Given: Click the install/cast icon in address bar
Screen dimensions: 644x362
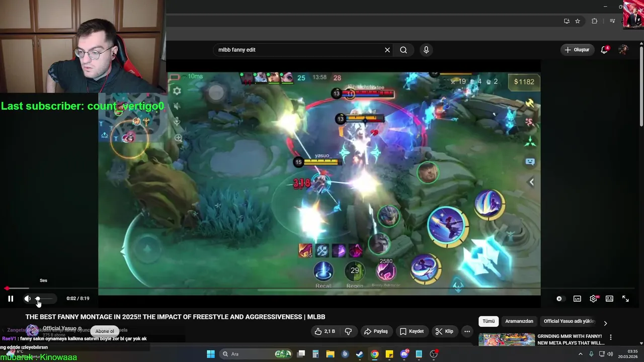Looking at the screenshot, I should coord(567,21).
